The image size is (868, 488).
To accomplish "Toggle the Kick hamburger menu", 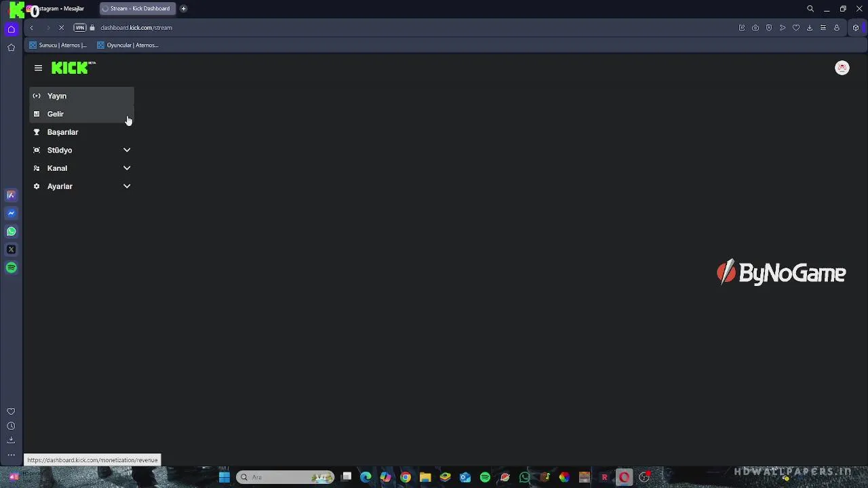I will (38, 68).
